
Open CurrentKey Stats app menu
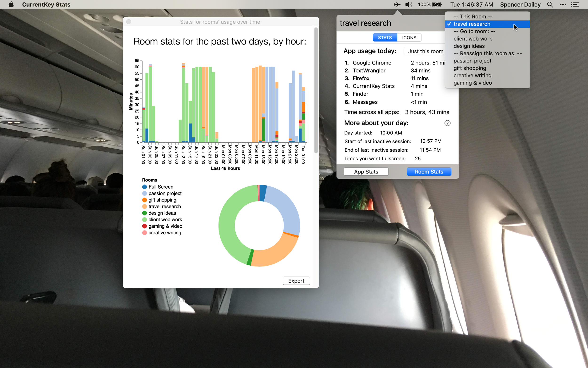46,4
